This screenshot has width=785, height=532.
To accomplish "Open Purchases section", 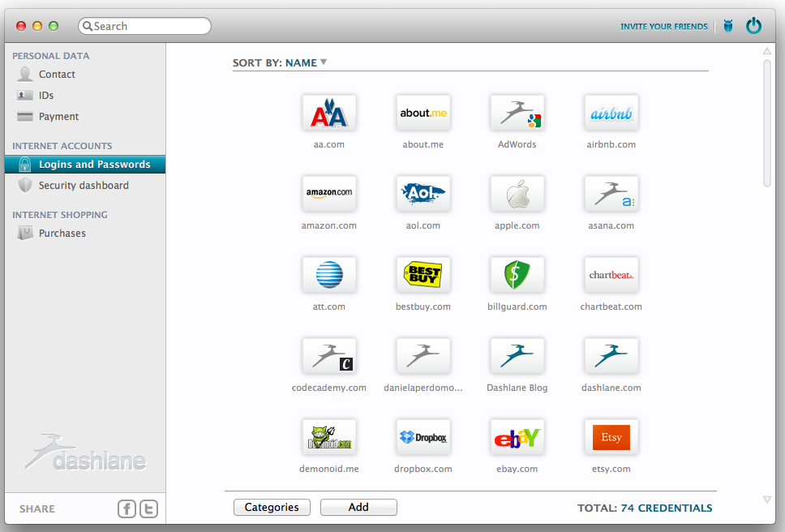I will 85,234.
